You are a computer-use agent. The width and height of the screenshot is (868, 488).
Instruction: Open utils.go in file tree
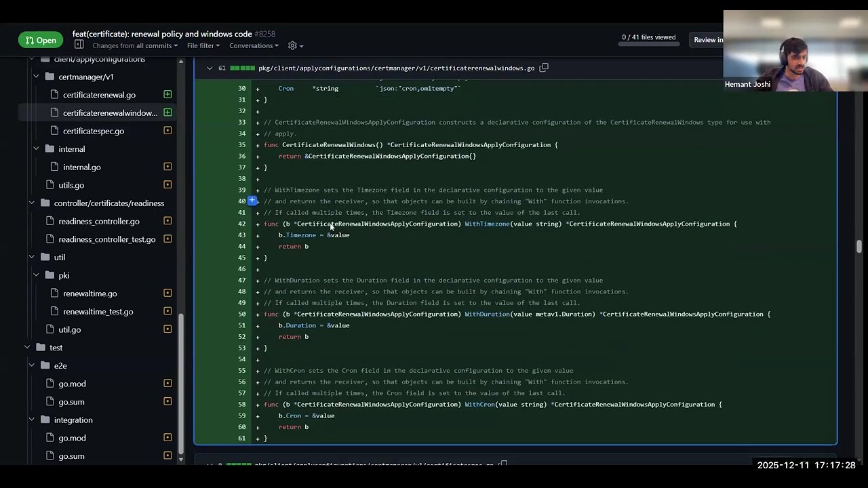(71, 185)
